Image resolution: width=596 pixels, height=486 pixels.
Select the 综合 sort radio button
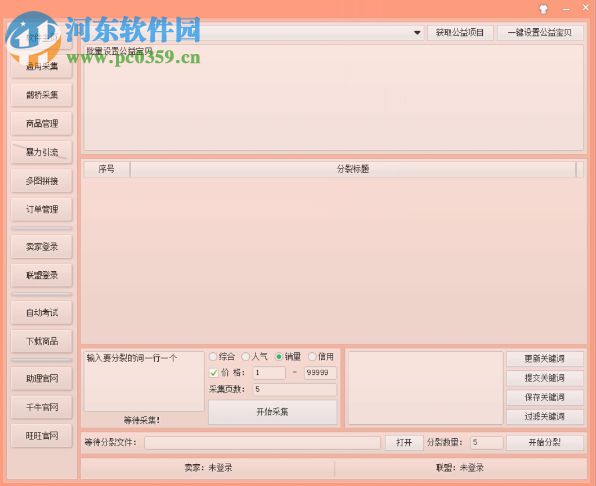[x=222, y=356]
